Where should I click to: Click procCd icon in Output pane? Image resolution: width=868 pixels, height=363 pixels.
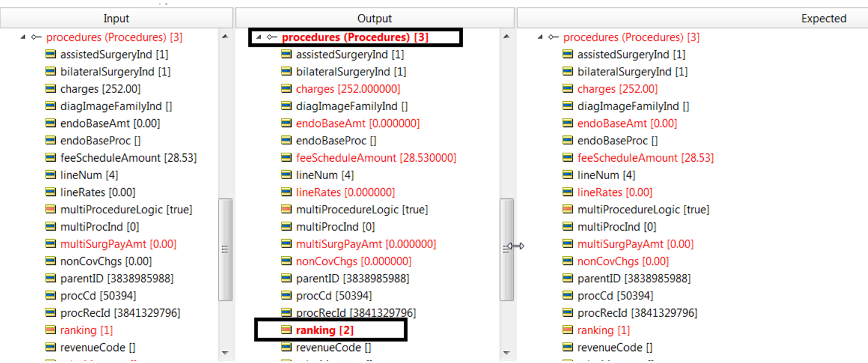pyautogui.click(x=286, y=296)
